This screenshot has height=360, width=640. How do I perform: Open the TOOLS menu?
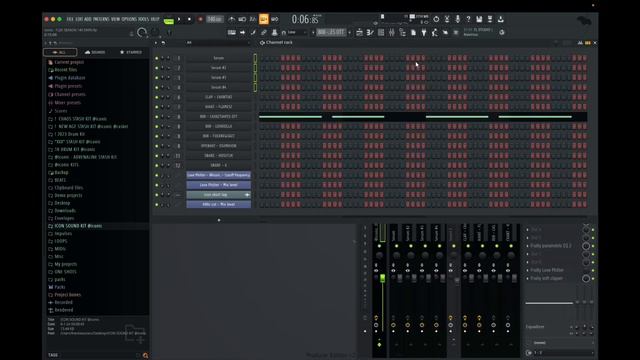(x=143, y=19)
